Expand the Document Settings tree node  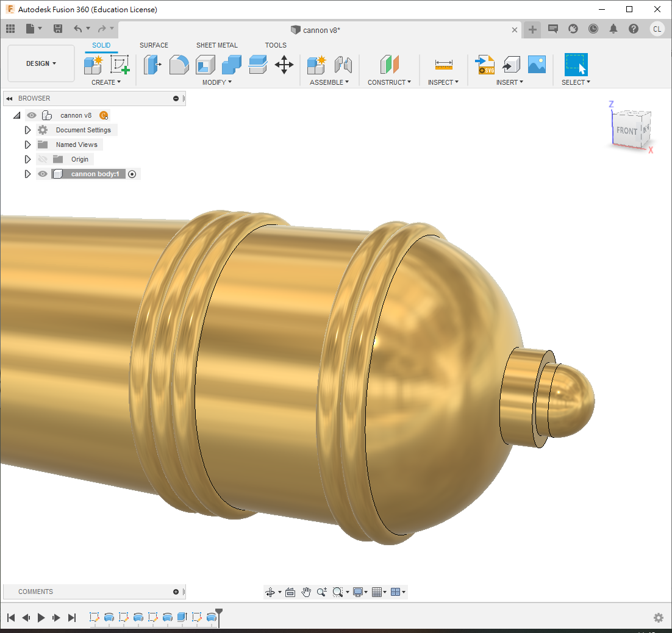(27, 130)
